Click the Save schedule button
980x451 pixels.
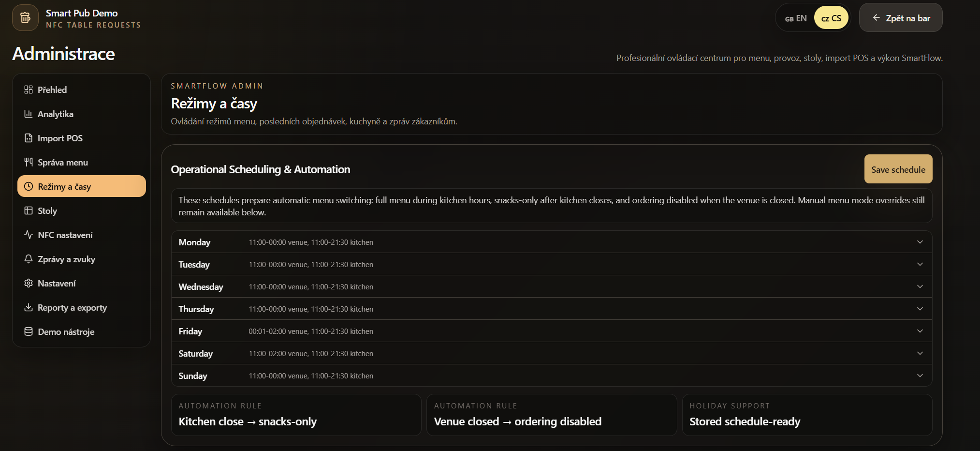pyautogui.click(x=898, y=169)
